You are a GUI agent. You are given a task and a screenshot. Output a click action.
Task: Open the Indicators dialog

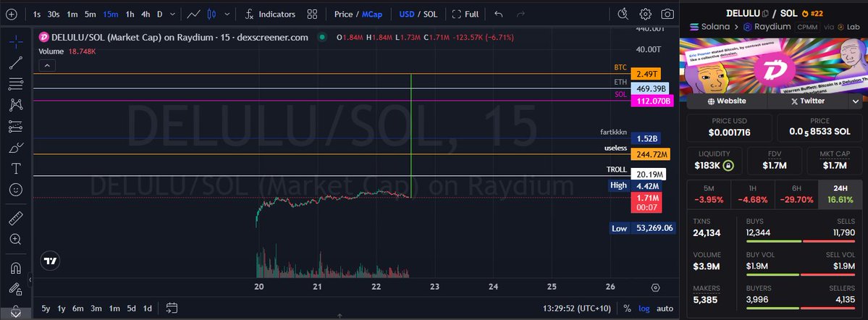pyautogui.click(x=270, y=14)
